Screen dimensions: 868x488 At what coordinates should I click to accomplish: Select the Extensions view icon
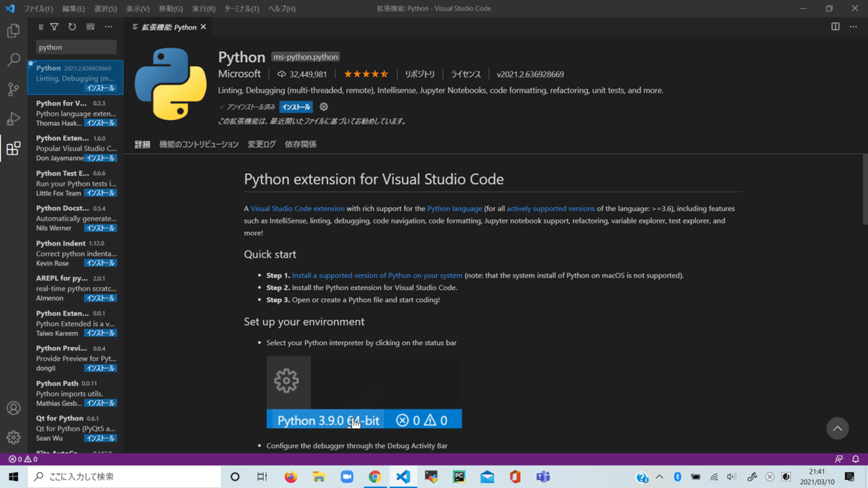click(x=13, y=149)
